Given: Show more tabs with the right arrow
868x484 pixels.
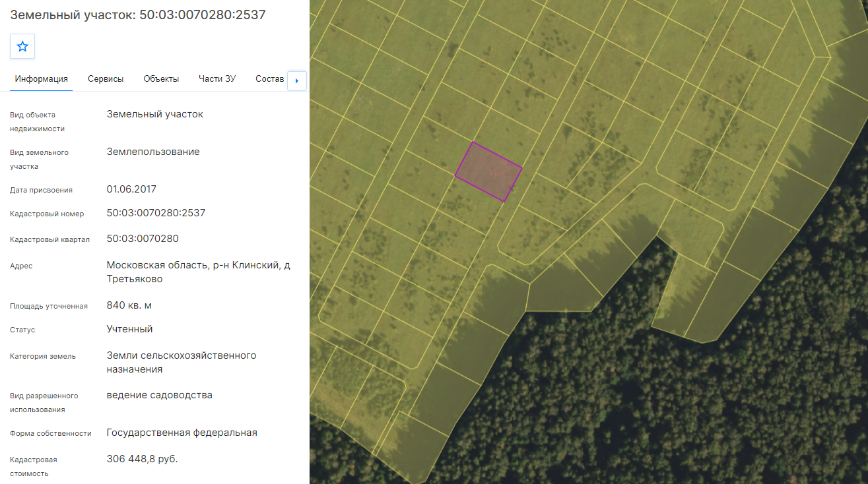Looking at the screenshot, I should click(297, 80).
